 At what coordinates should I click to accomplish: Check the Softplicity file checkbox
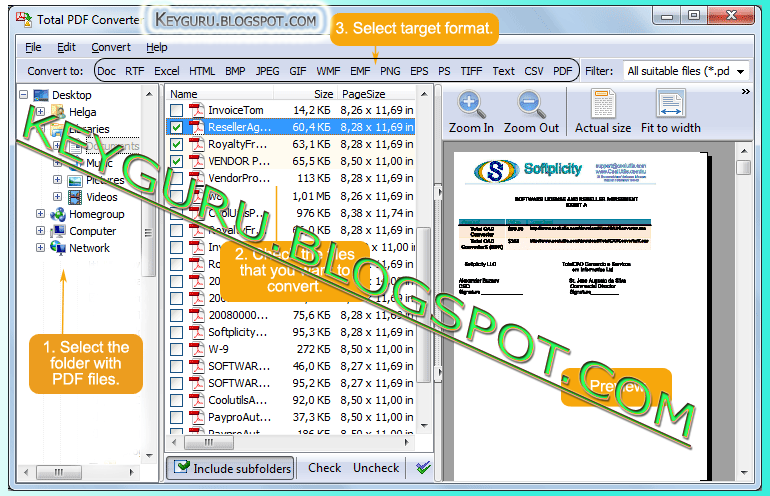click(176, 332)
